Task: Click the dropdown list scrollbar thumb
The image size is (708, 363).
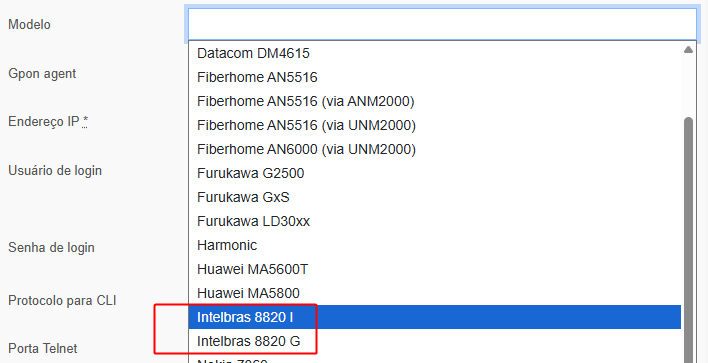Action: (x=688, y=239)
